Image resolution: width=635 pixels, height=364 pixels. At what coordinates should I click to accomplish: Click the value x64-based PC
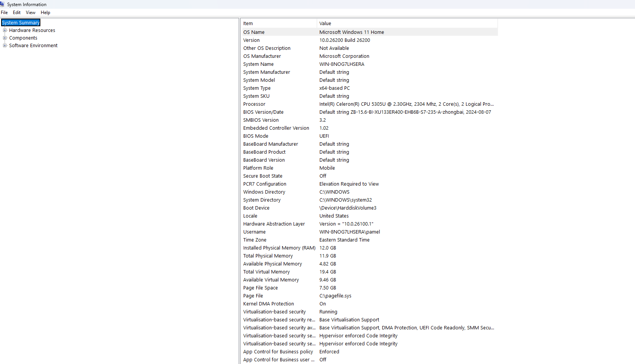335,88
